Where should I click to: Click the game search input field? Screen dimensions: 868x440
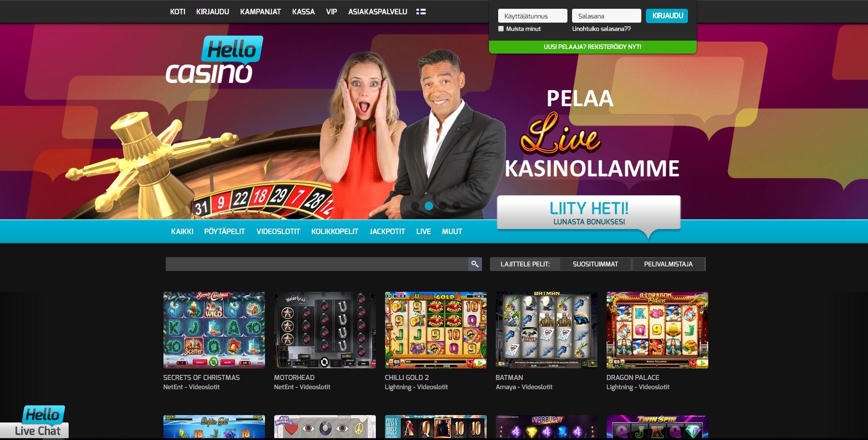point(317,264)
